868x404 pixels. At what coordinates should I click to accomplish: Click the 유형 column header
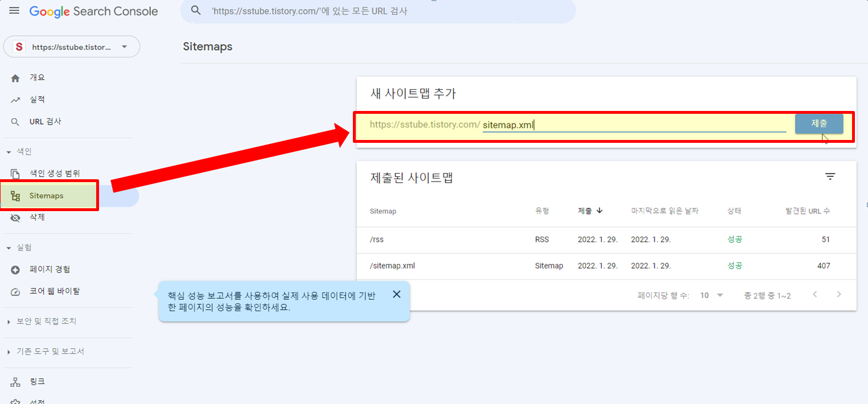click(x=542, y=211)
